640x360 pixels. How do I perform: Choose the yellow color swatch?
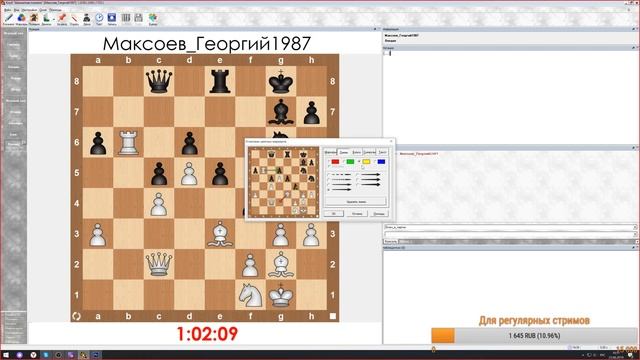(366, 162)
